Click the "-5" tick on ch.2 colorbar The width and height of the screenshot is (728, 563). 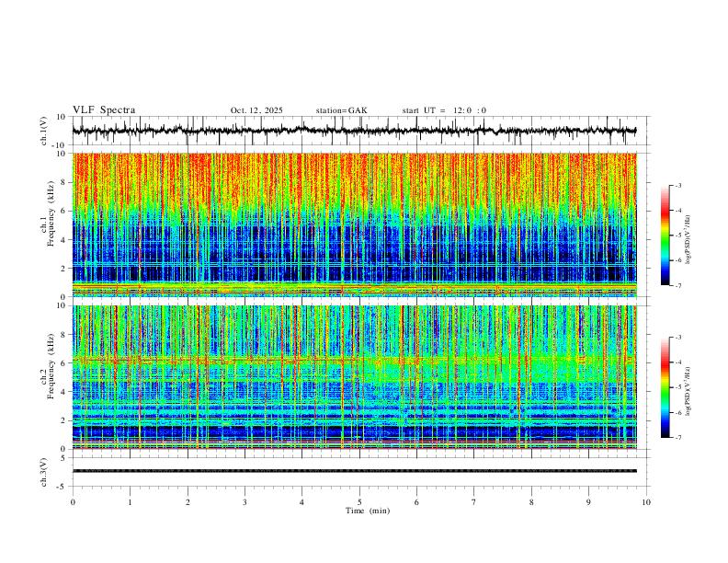click(x=677, y=387)
